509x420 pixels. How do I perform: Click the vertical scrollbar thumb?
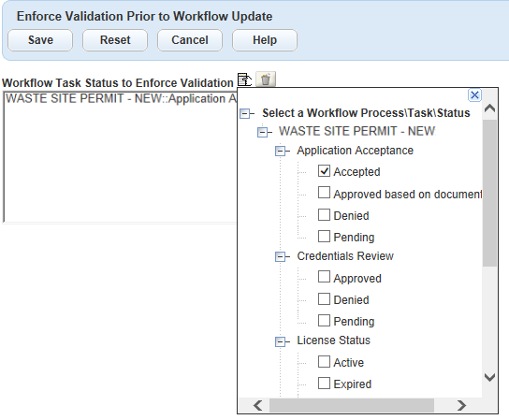(489, 194)
